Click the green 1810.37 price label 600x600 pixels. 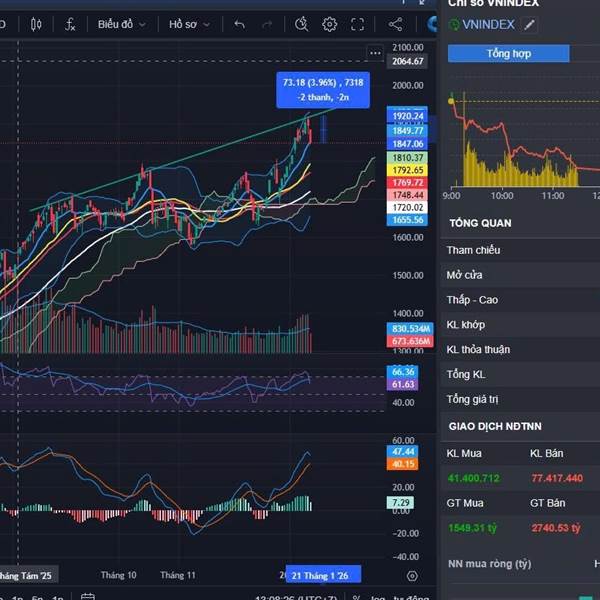(408, 158)
